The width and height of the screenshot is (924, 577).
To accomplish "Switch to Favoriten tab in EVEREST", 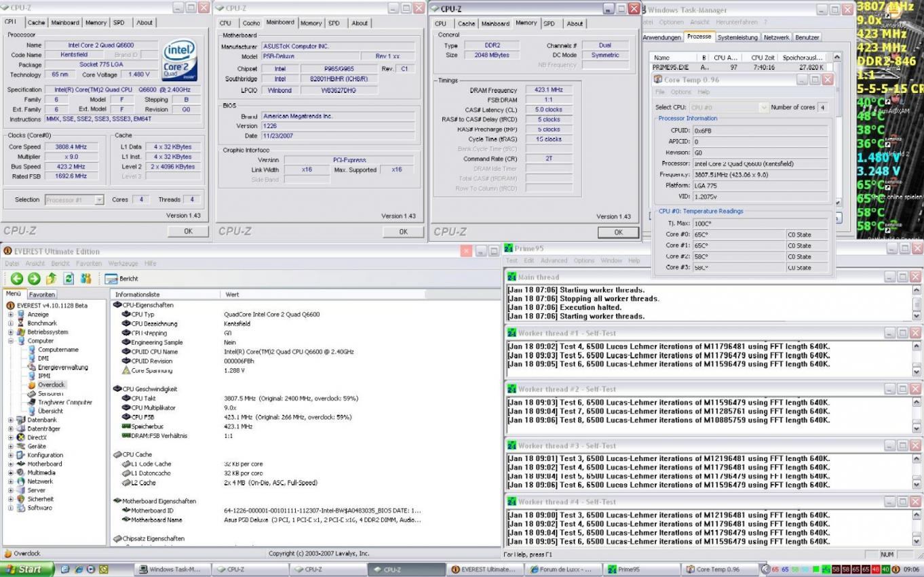I will click(x=42, y=294).
